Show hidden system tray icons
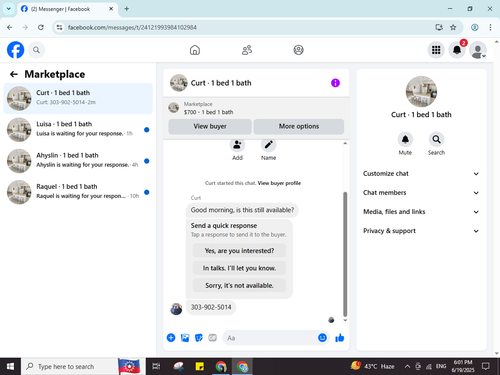 click(x=407, y=366)
